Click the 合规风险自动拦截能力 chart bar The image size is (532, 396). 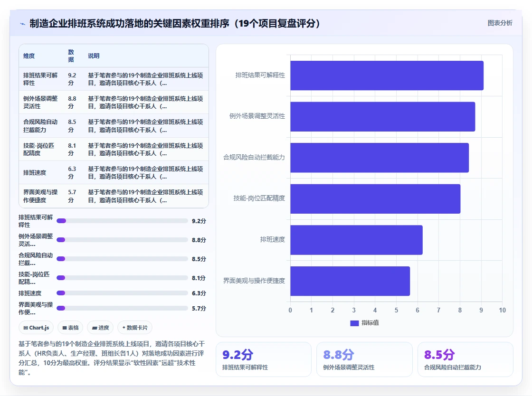(380, 158)
